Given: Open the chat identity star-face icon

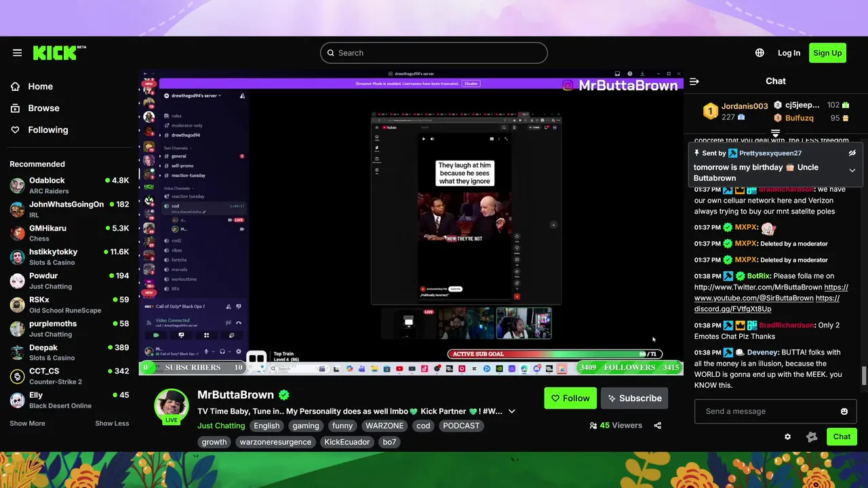Looking at the screenshot, I should tap(812, 437).
